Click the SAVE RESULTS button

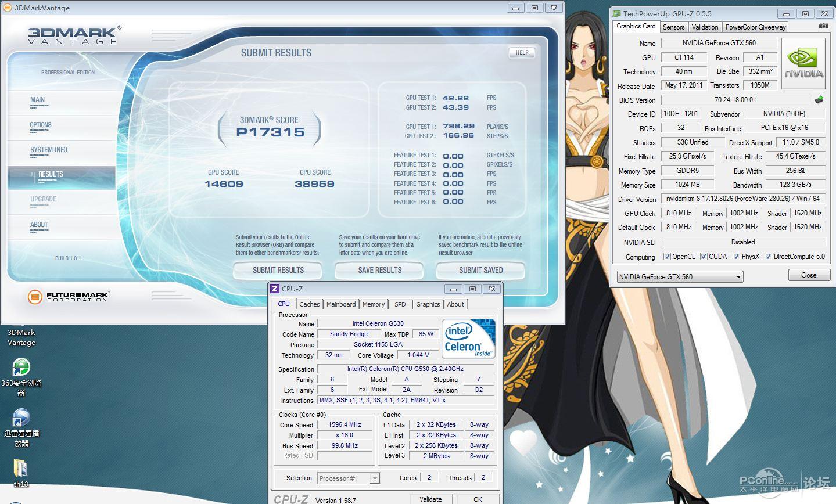tap(380, 270)
